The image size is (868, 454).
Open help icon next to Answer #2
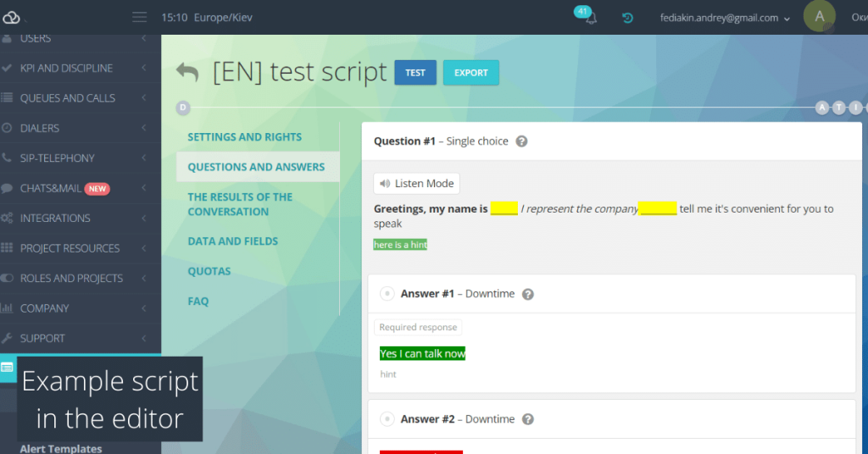pos(528,419)
